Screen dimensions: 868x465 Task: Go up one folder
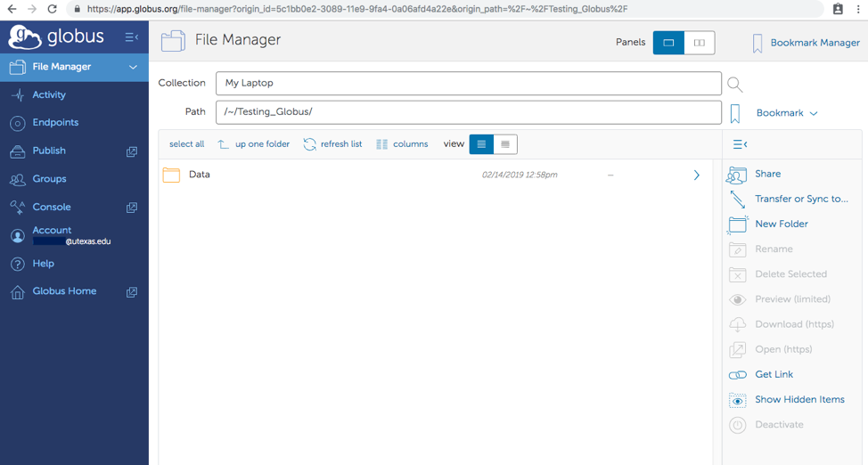pyautogui.click(x=253, y=144)
